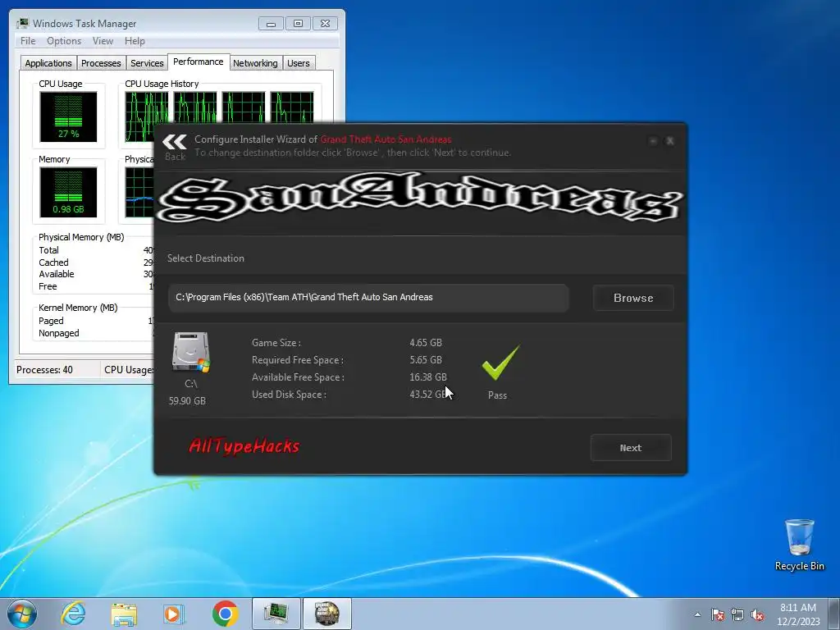
Task: Switch to the Users tab
Action: point(299,63)
